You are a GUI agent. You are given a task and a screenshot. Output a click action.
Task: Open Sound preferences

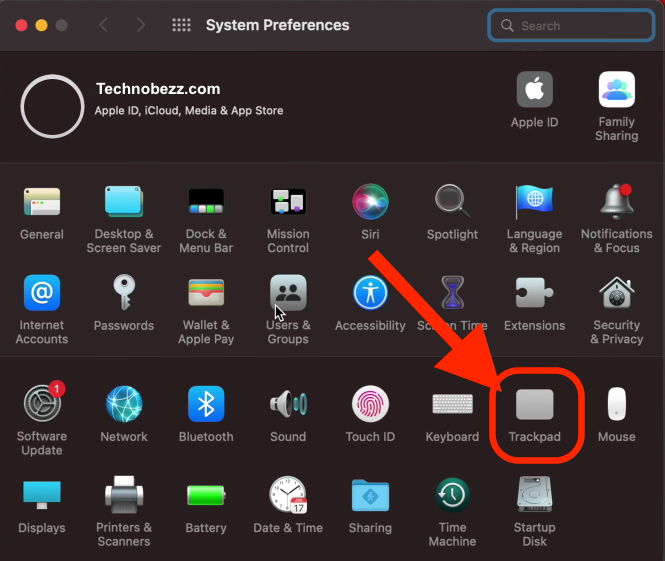pos(288,404)
